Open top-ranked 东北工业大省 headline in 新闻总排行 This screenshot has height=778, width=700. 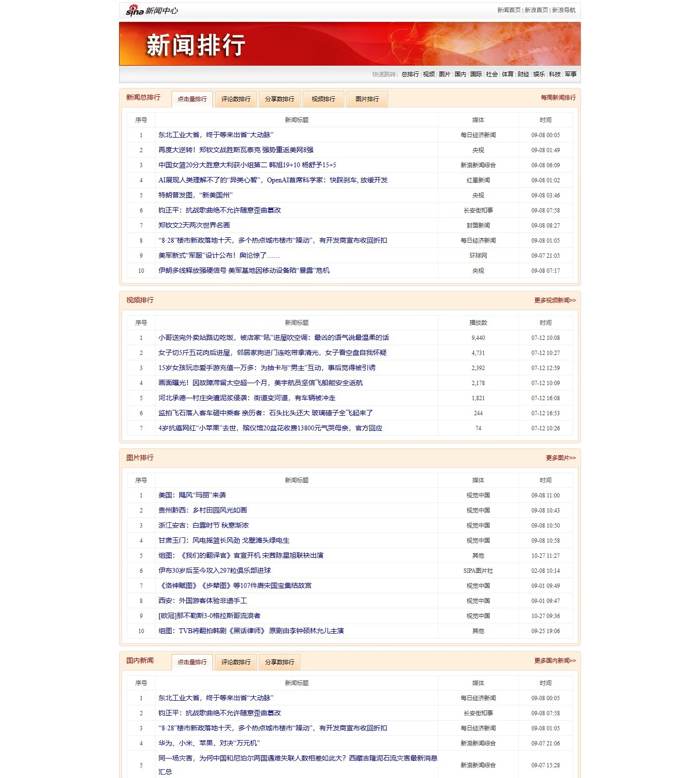coord(216,135)
